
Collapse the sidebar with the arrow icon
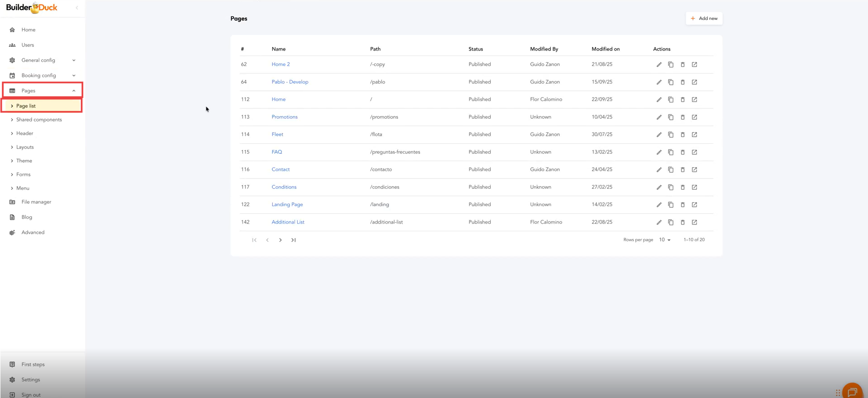tap(77, 8)
